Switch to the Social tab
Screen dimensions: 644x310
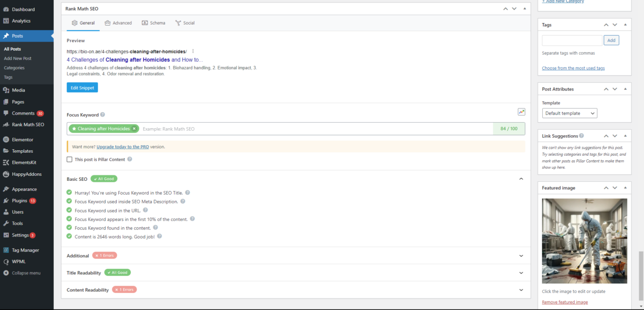[185, 23]
